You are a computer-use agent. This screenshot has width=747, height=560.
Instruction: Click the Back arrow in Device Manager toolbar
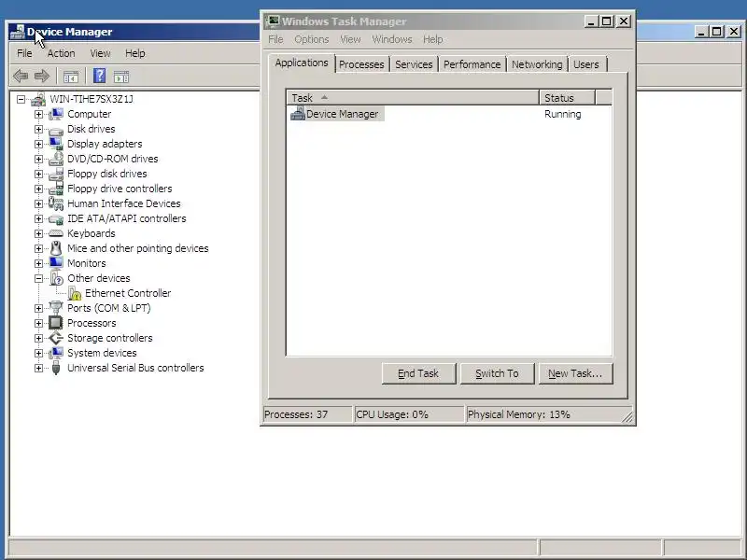[x=21, y=76]
